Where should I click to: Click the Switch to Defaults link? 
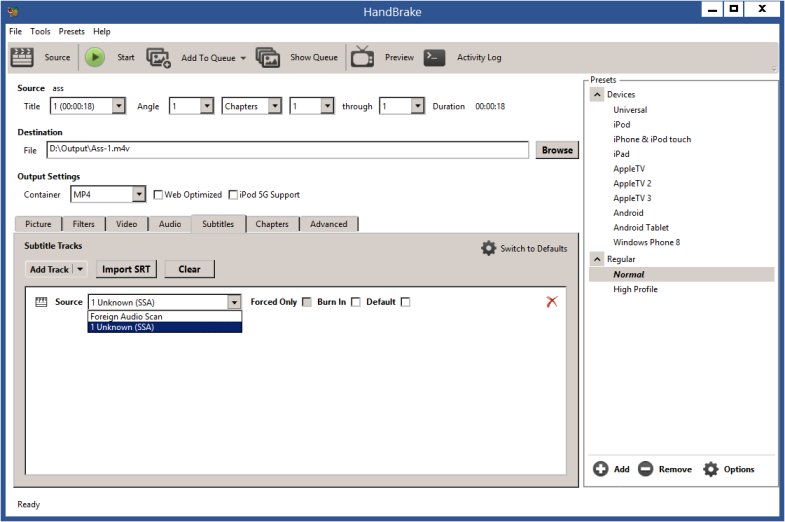point(534,248)
